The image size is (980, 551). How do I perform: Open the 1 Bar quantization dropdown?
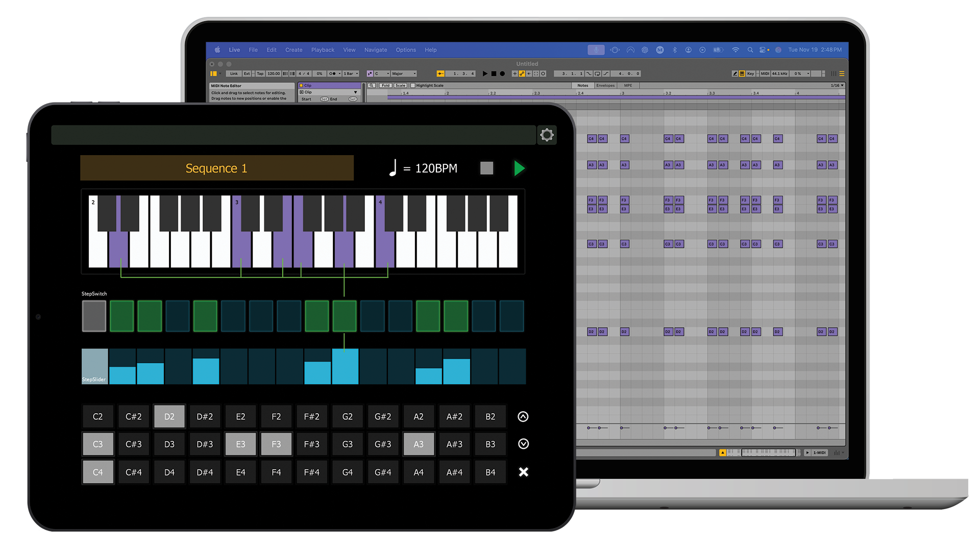click(x=351, y=74)
